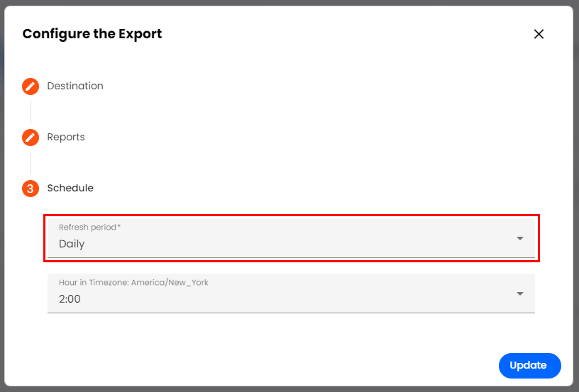Click the connector line below Destination step
Image resolution: width=579 pixels, height=392 pixels.
tap(31, 112)
